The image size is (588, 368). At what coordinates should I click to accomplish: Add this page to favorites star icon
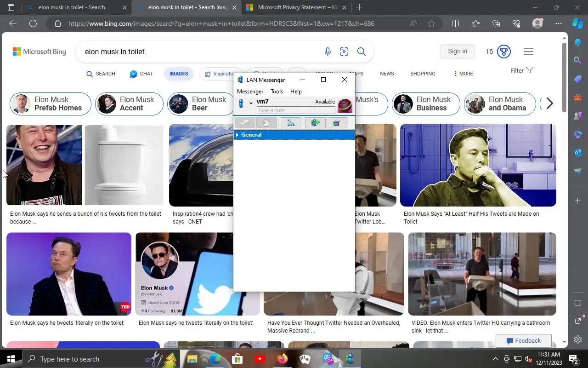pyautogui.click(x=431, y=23)
